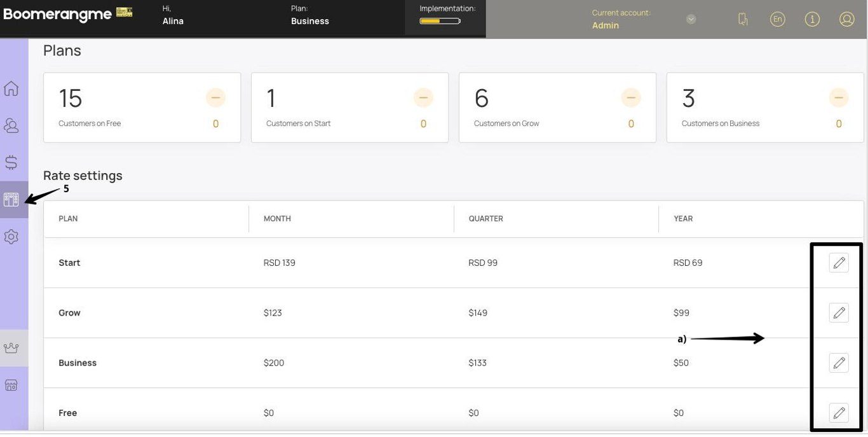
Task: Click the $123 Grow monthly price
Action: 273,313
